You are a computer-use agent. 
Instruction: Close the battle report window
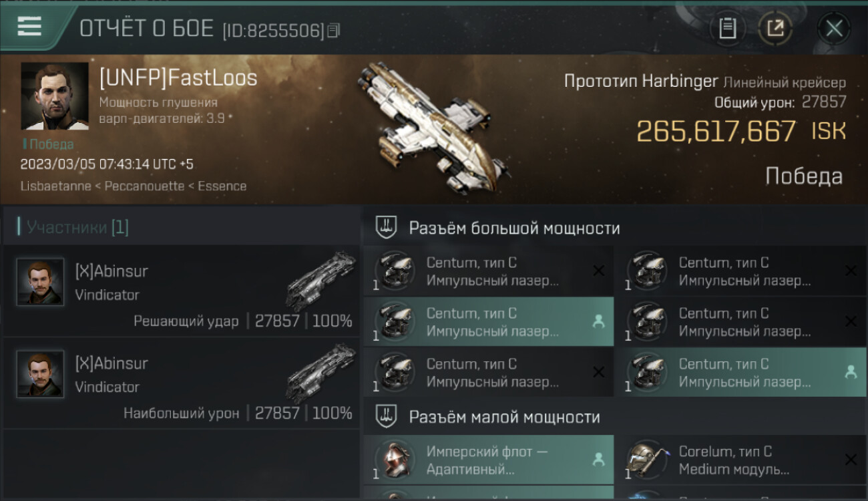coord(834,28)
